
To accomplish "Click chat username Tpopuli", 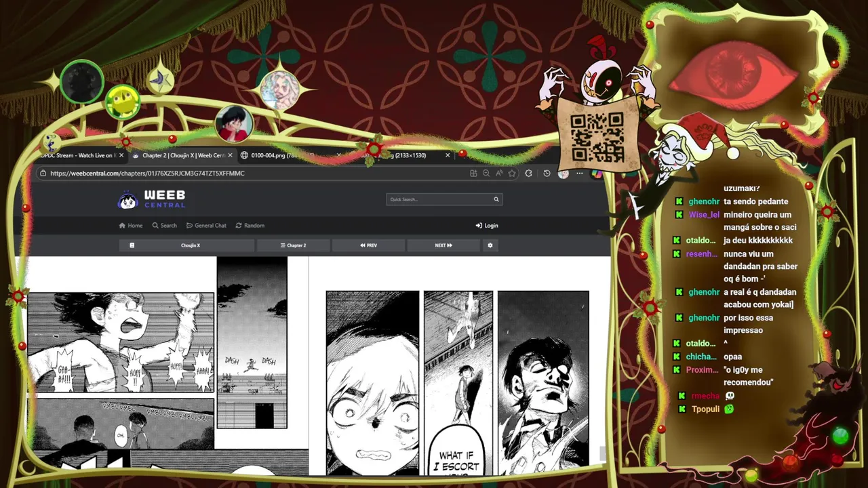I will (x=706, y=409).
